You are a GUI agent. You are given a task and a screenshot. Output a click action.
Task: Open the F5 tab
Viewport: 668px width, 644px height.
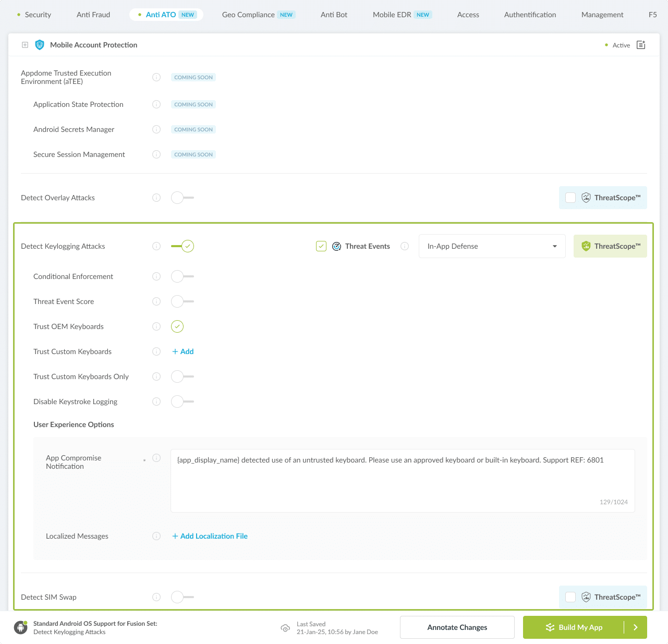[x=653, y=15]
